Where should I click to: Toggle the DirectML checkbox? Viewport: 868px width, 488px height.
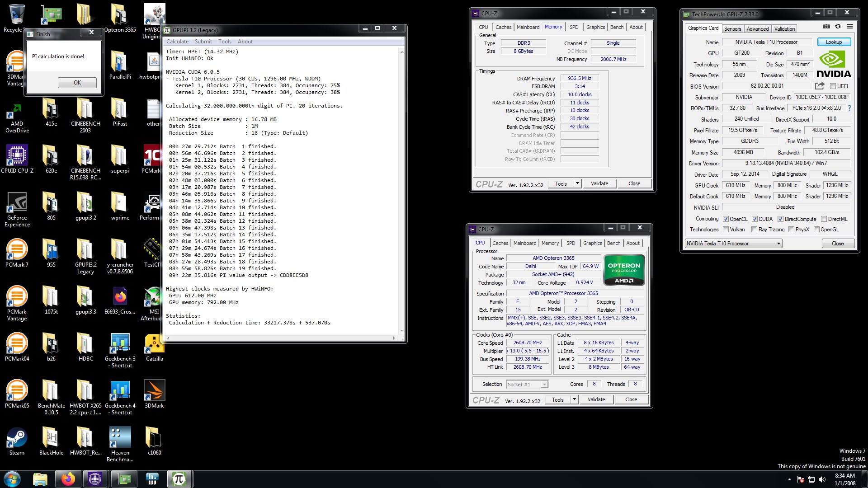tap(824, 219)
